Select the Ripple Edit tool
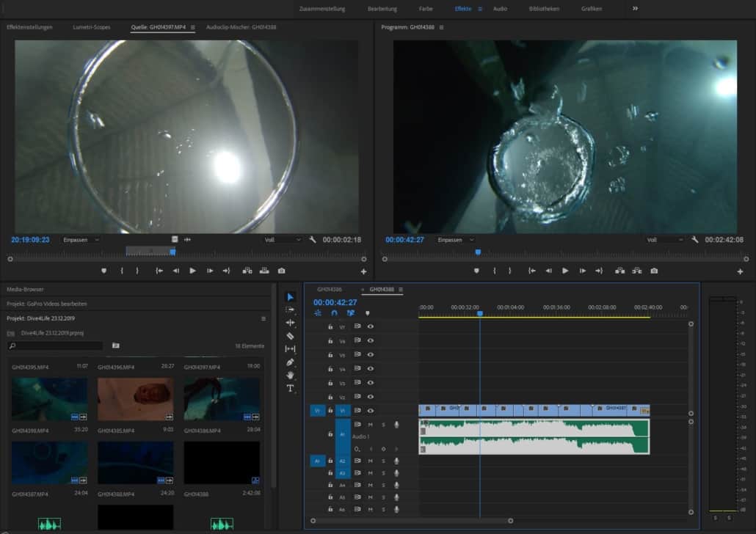756x534 pixels. coord(290,323)
